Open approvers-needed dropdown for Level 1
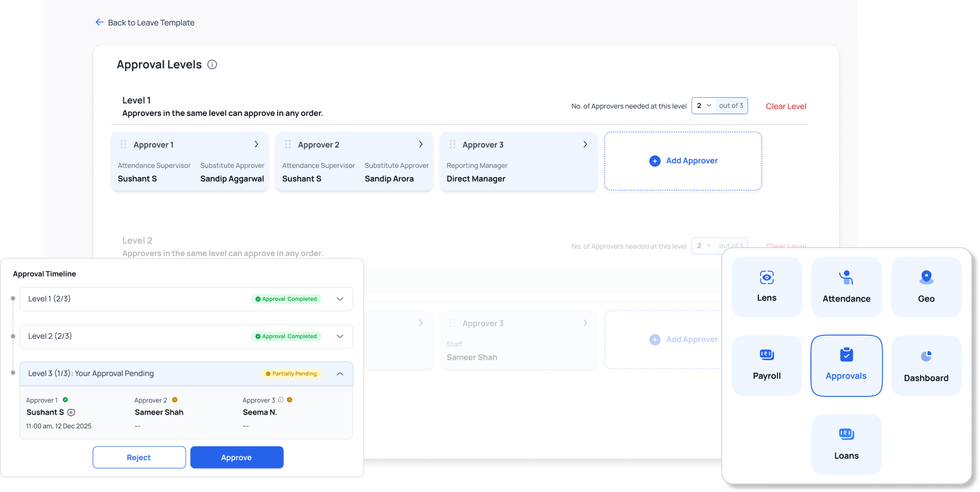This screenshot has width=980, height=492. point(704,106)
